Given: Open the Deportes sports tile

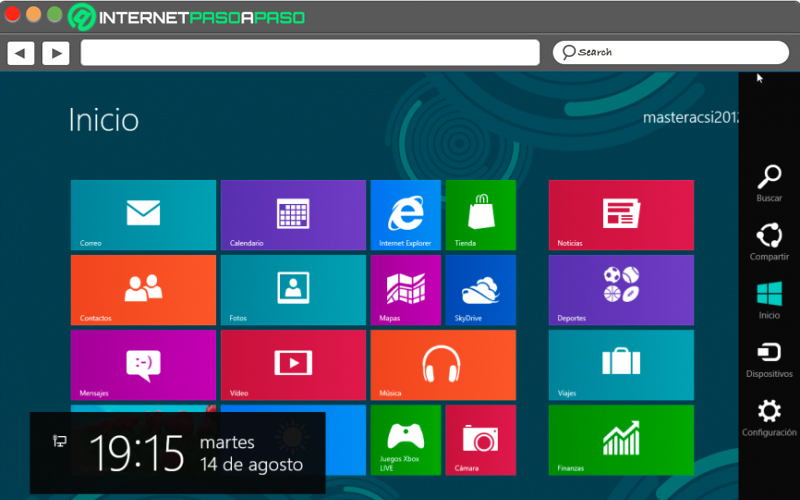Looking at the screenshot, I should point(621,290).
